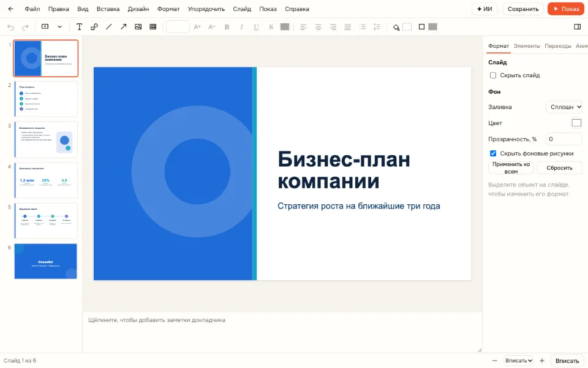Insert a table with the grid icon
This screenshot has height=368, width=588.
pos(153,26)
